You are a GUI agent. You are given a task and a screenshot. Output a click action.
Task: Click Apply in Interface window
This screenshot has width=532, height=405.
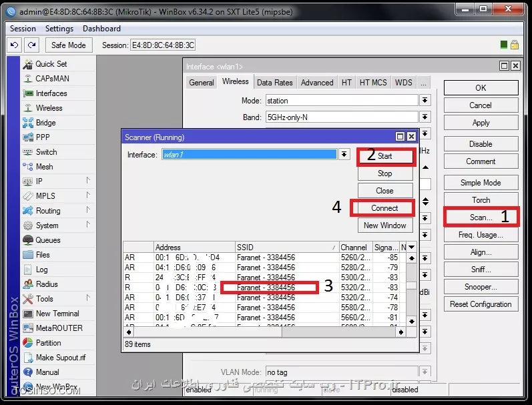(x=481, y=123)
